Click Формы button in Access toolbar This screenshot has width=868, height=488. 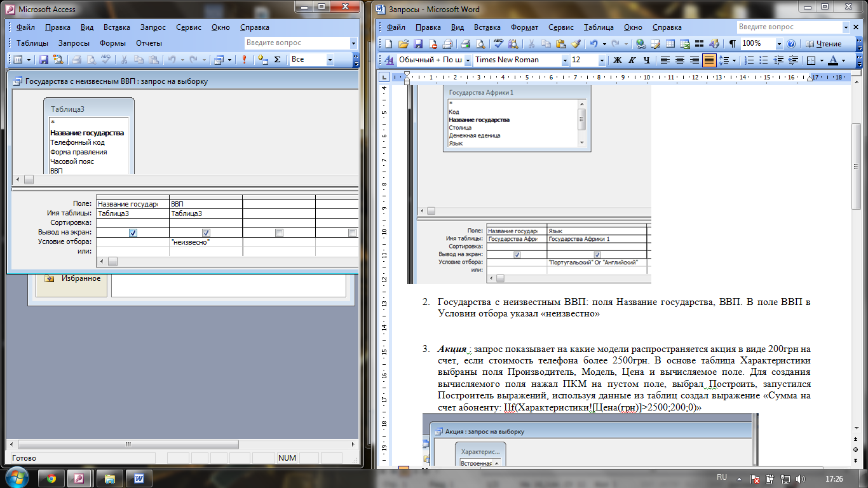(x=113, y=43)
